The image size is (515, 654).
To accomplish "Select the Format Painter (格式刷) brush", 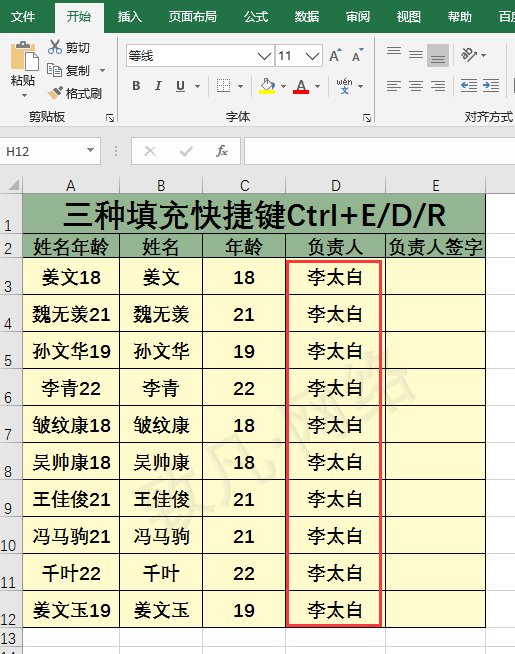I will click(55, 93).
